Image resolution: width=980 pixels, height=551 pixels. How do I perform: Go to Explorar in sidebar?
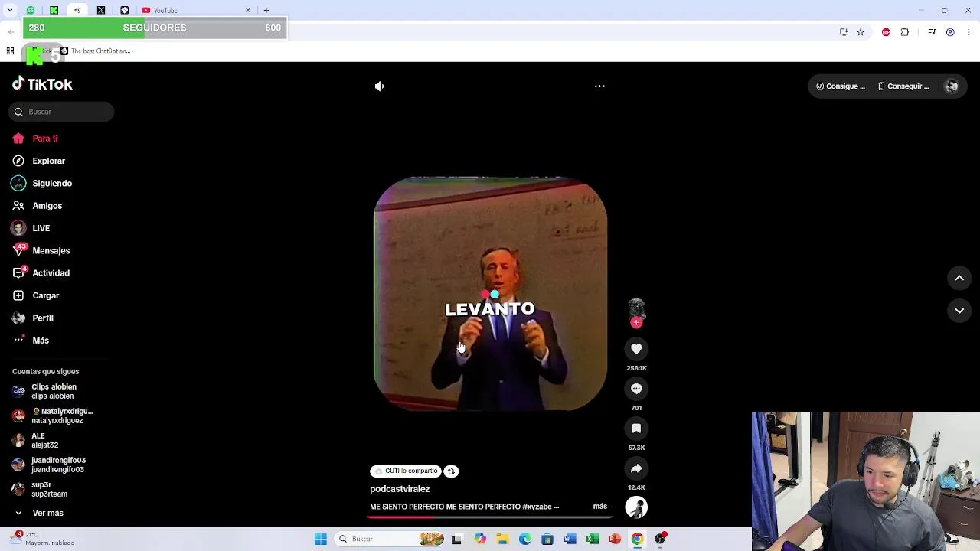click(x=39, y=161)
